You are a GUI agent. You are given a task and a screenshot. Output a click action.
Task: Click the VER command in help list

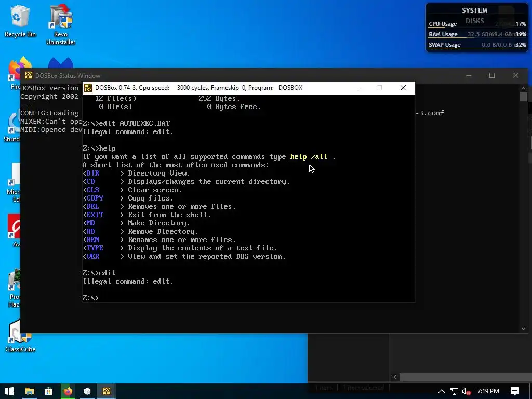pyautogui.click(x=92, y=257)
